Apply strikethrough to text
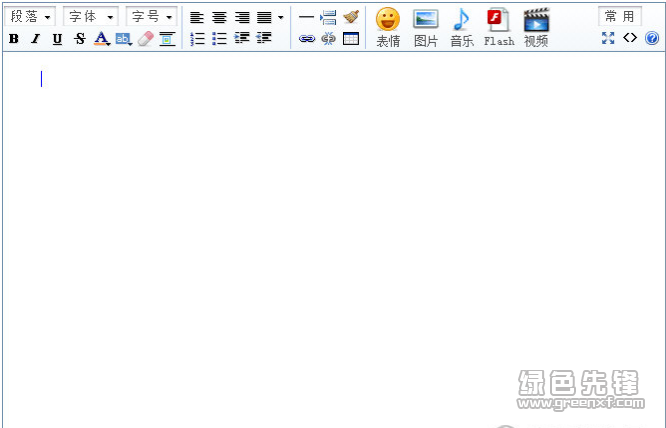The width and height of the screenshot is (666, 428). click(x=79, y=39)
